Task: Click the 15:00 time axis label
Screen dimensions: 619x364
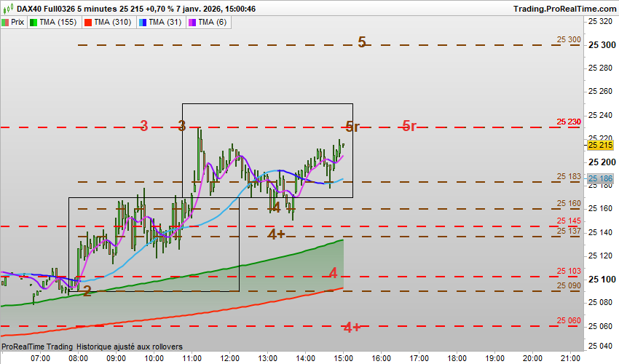Action: [x=344, y=358]
